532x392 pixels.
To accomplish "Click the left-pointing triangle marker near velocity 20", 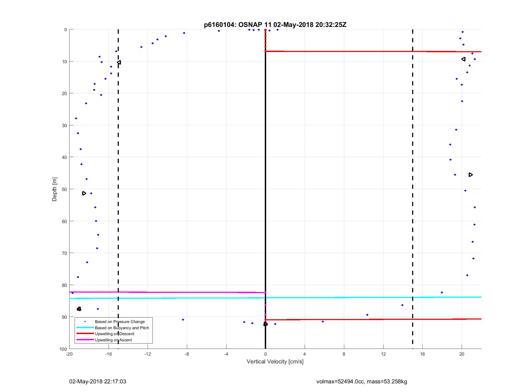I will coord(463,59).
